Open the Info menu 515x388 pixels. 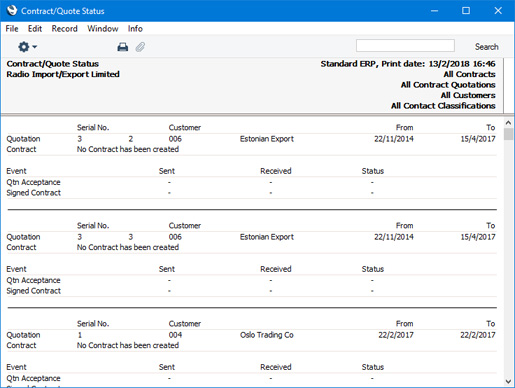click(135, 29)
